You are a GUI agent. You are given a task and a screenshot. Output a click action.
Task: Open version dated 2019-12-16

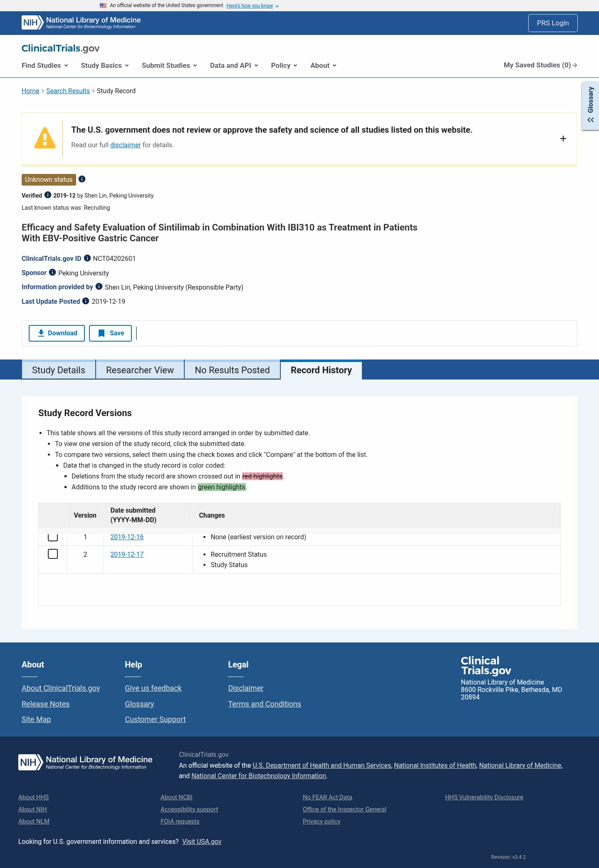tap(127, 537)
